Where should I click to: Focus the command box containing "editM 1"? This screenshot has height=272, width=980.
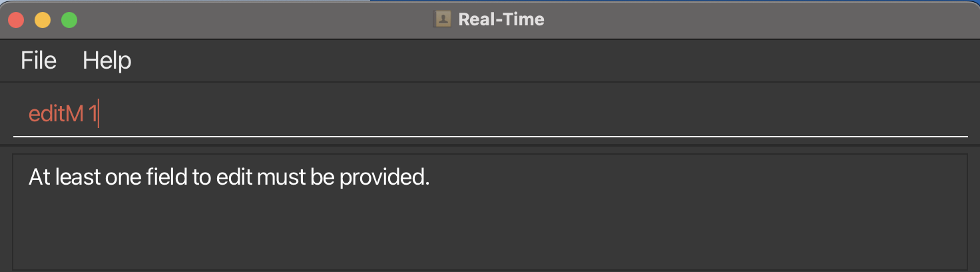[x=491, y=115]
